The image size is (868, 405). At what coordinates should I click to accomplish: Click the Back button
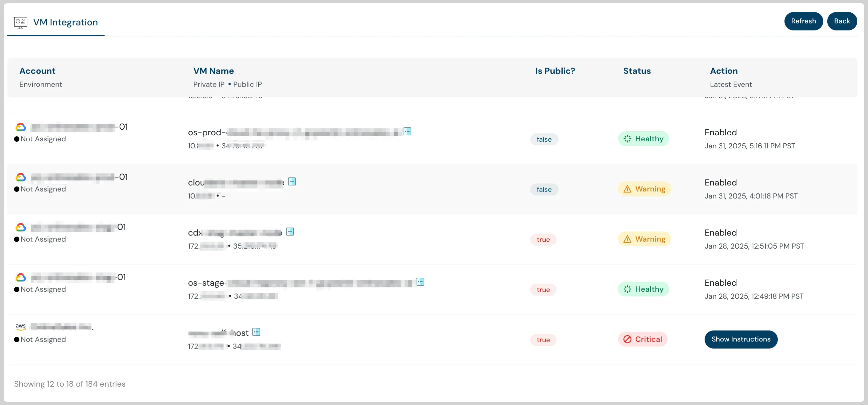(842, 21)
